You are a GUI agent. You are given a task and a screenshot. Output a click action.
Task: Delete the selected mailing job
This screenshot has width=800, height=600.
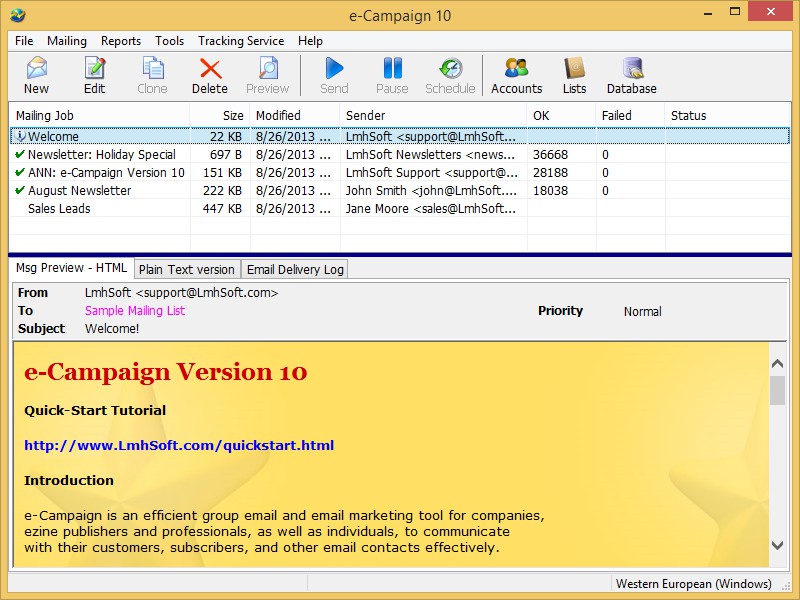pos(210,75)
